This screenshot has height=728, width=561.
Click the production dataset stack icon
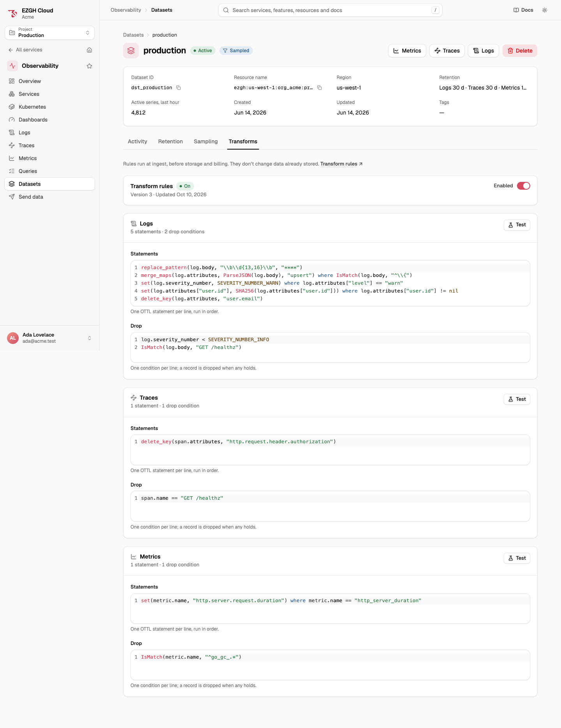[131, 51]
